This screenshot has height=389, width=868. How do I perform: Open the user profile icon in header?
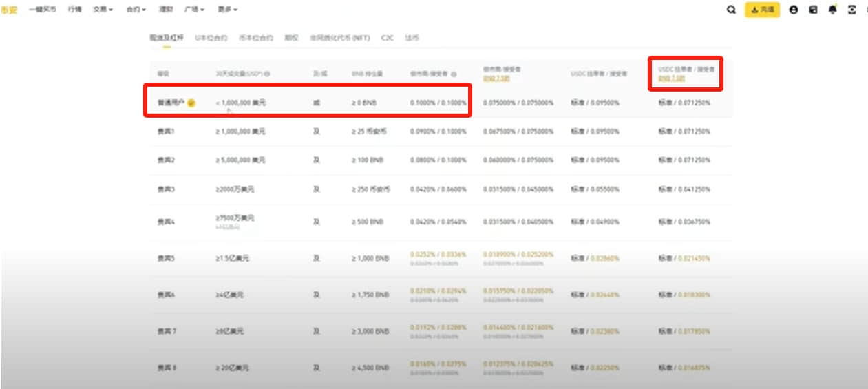(x=794, y=10)
